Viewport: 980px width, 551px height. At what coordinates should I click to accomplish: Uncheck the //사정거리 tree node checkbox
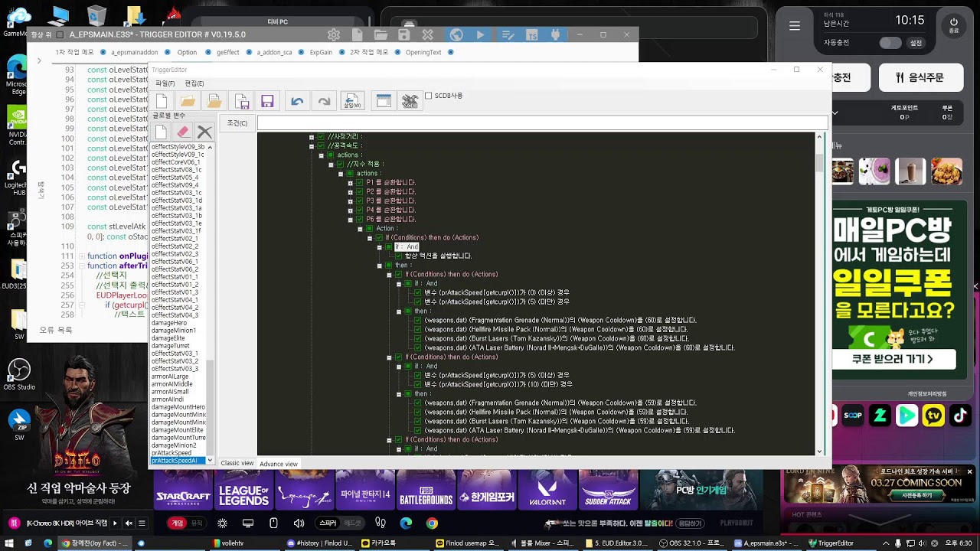(x=321, y=136)
